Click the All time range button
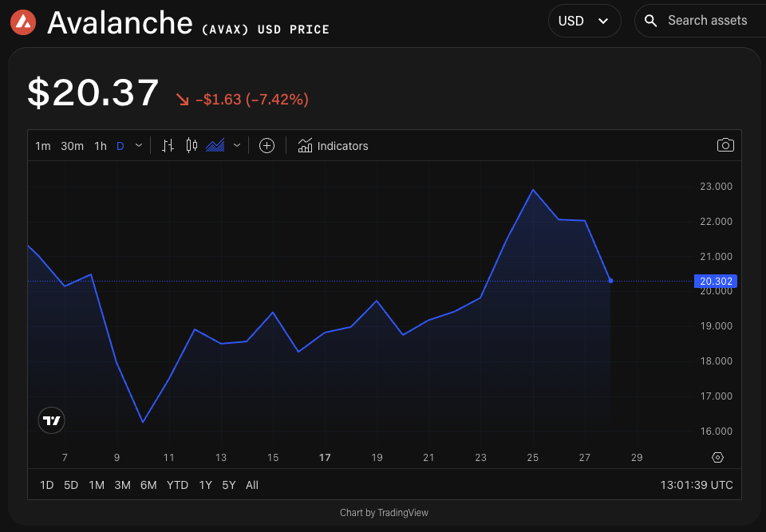766x532 pixels. 251,484
